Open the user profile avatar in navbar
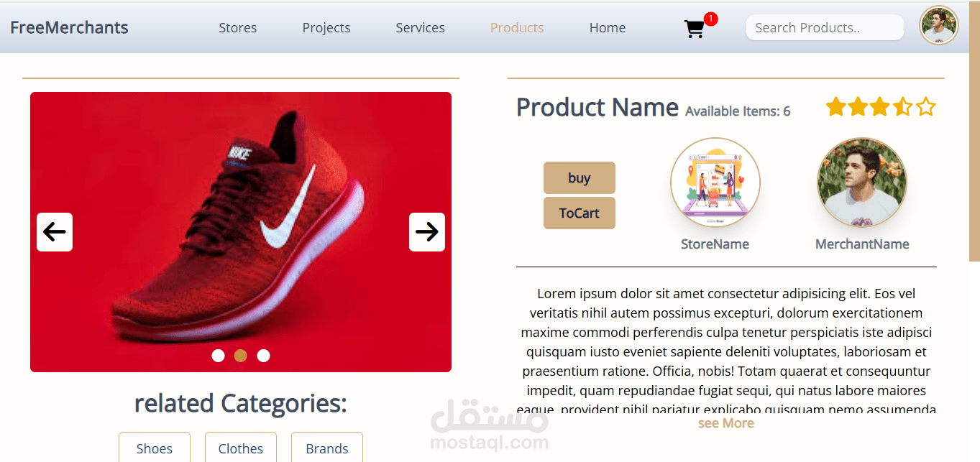This screenshot has width=980, height=462. [939, 25]
